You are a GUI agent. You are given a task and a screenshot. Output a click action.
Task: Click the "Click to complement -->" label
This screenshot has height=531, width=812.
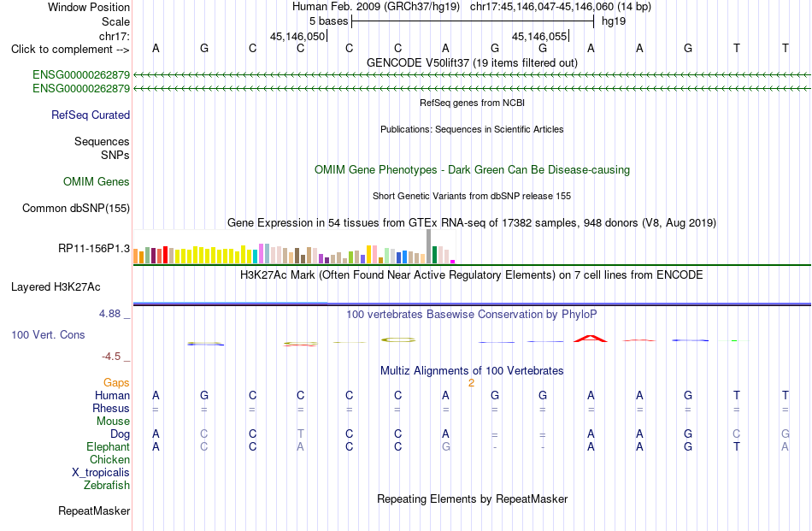pos(70,50)
